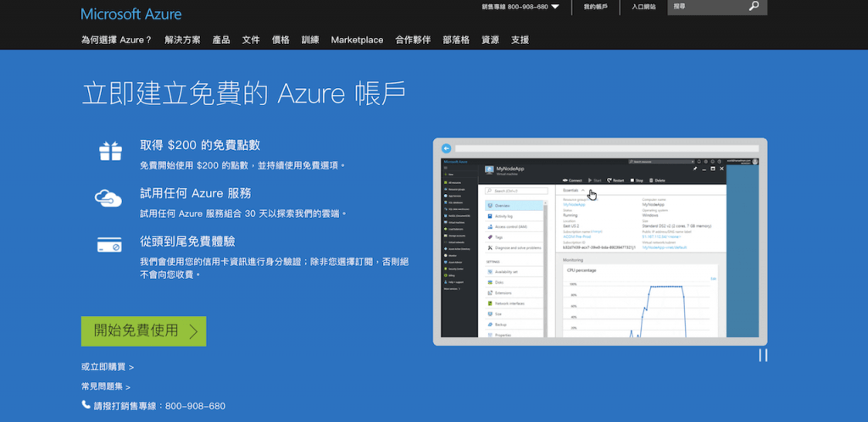Screen dimensions: 868x422
Task: Click the 立即建立免費的 Azure 帳戶 headline
Action: tap(243, 93)
